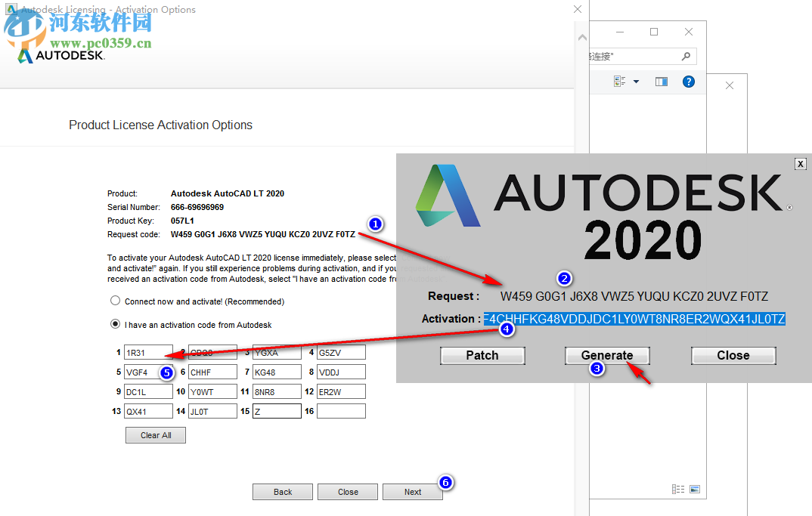Select the Connect now and activate option
812x516 pixels.
click(x=115, y=300)
